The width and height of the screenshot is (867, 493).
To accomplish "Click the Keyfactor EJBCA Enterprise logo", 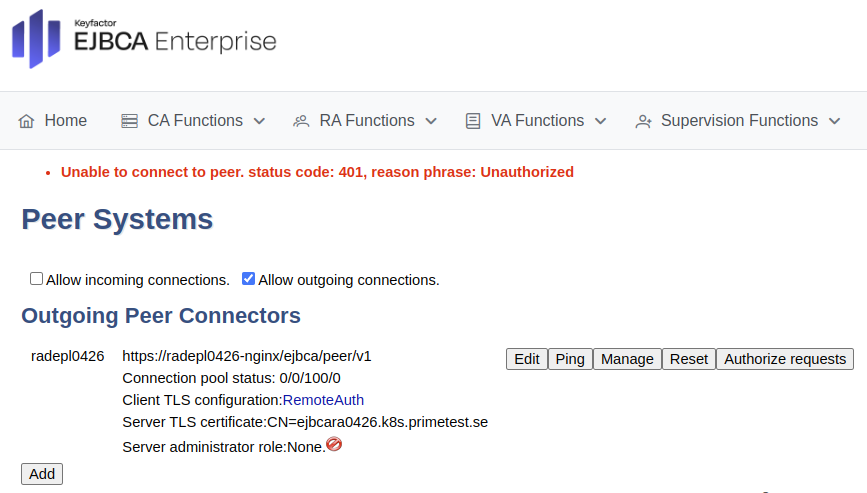I will (x=143, y=39).
